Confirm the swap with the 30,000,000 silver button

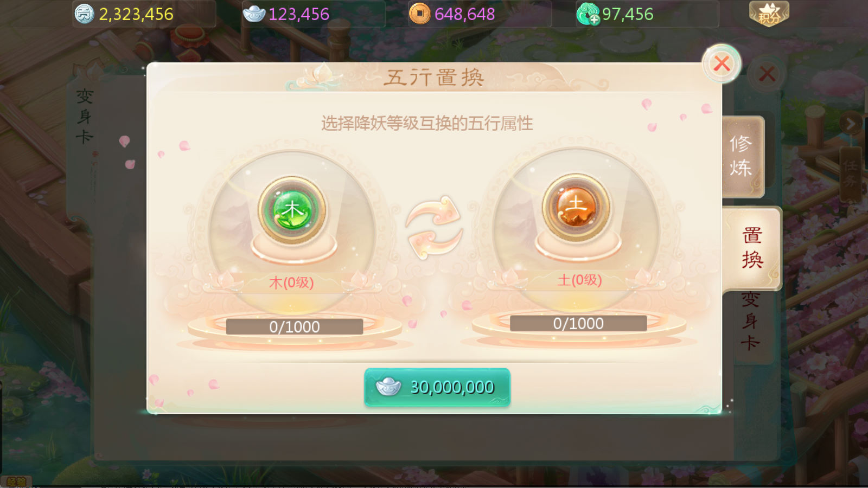(437, 387)
